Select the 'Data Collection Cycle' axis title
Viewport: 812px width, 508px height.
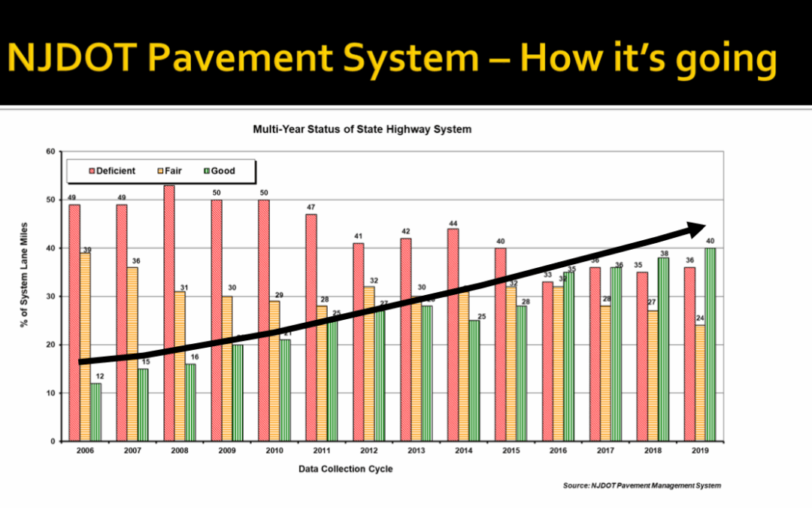click(350, 469)
